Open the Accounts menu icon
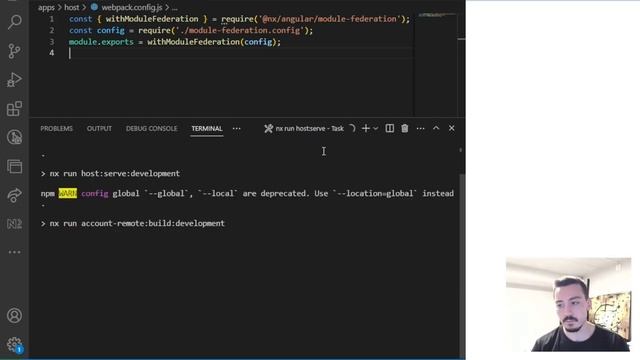This screenshot has width=640, height=360. (14, 316)
